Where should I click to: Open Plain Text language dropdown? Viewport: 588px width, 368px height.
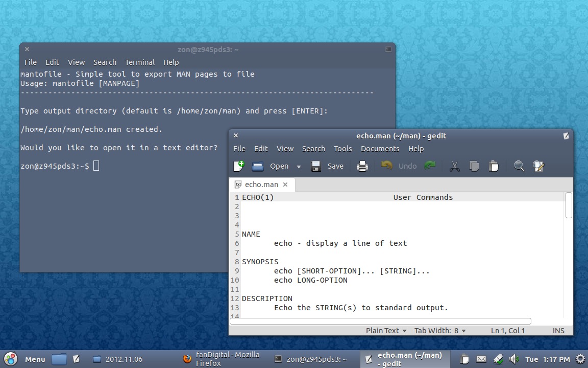point(386,331)
